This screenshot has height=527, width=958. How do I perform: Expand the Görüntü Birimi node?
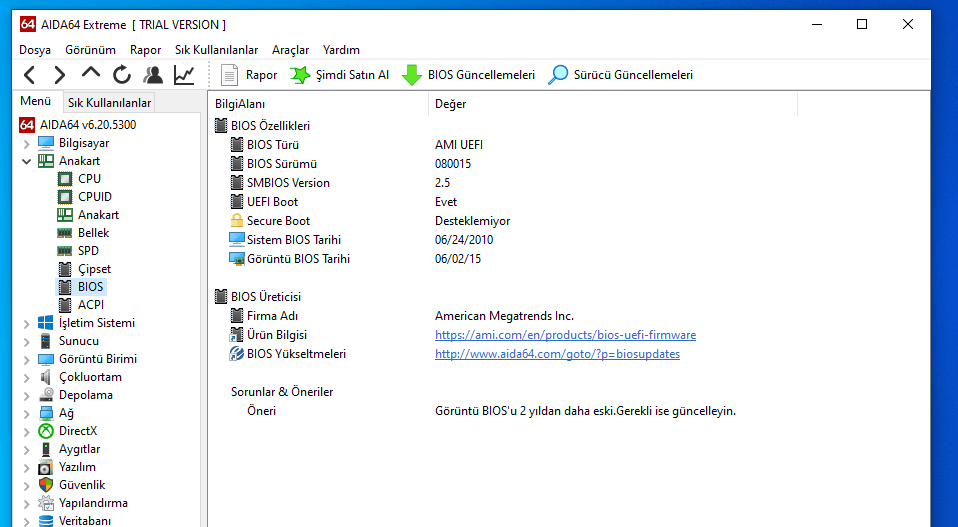coord(26,360)
